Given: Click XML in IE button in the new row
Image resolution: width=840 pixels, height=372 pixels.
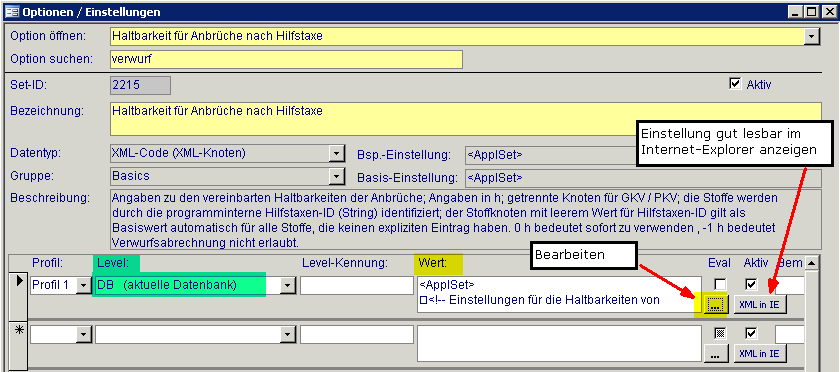Looking at the screenshot, I should tap(759, 353).
